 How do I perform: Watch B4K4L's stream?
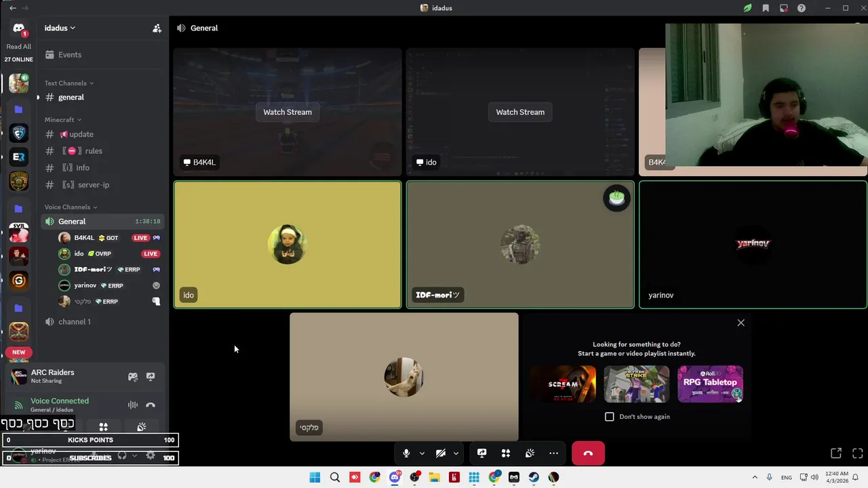coord(288,112)
